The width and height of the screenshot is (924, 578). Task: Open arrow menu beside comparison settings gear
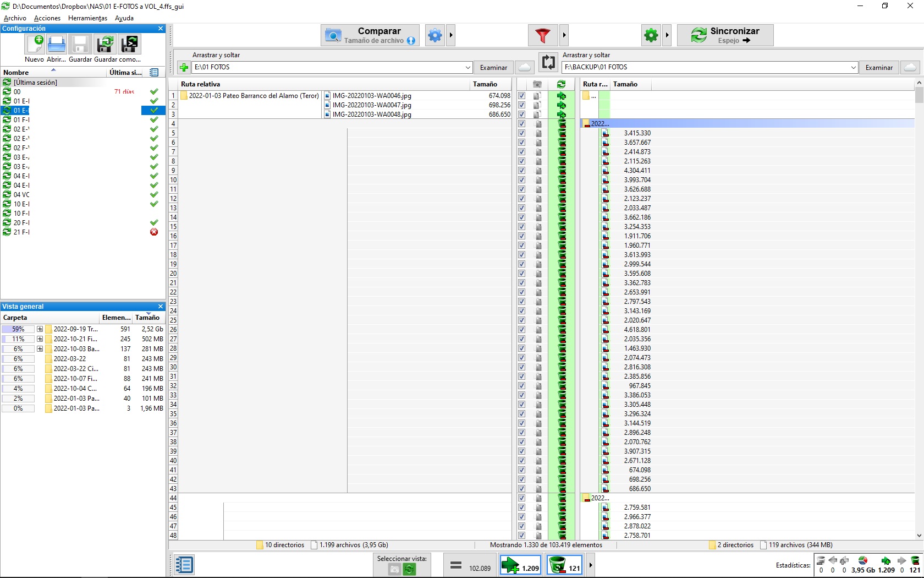click(x=451, y=36)
